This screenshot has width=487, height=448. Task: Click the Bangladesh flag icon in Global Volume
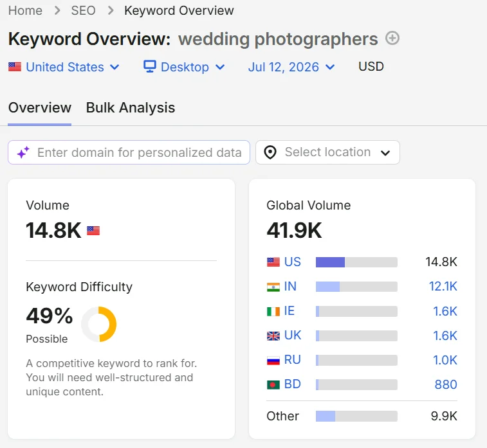click(x=273, y=385)
